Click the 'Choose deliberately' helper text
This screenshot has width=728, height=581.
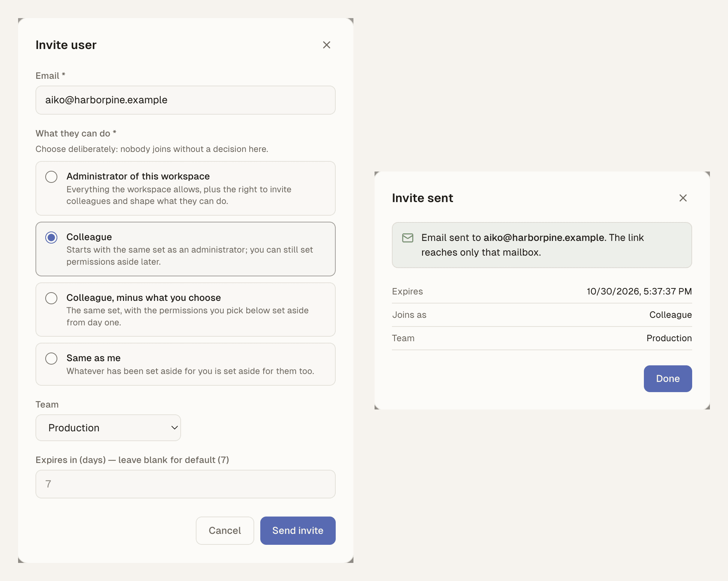pos(152,149)
